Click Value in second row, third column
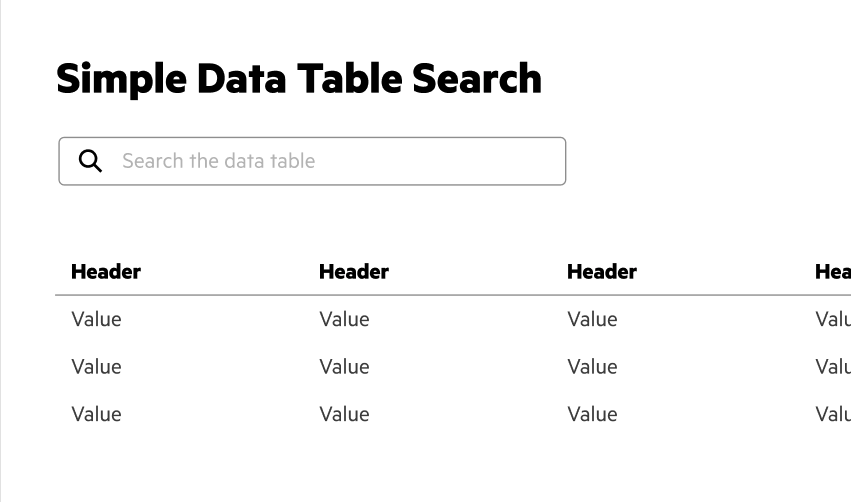The height and width of the screenshot is (502, 851). click(x=592, y=367)
